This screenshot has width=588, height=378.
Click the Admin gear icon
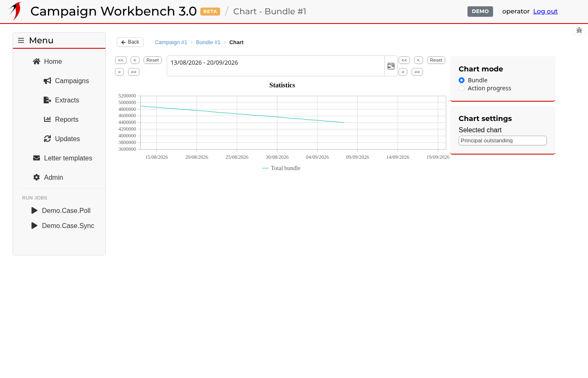(x=37, y=177)
